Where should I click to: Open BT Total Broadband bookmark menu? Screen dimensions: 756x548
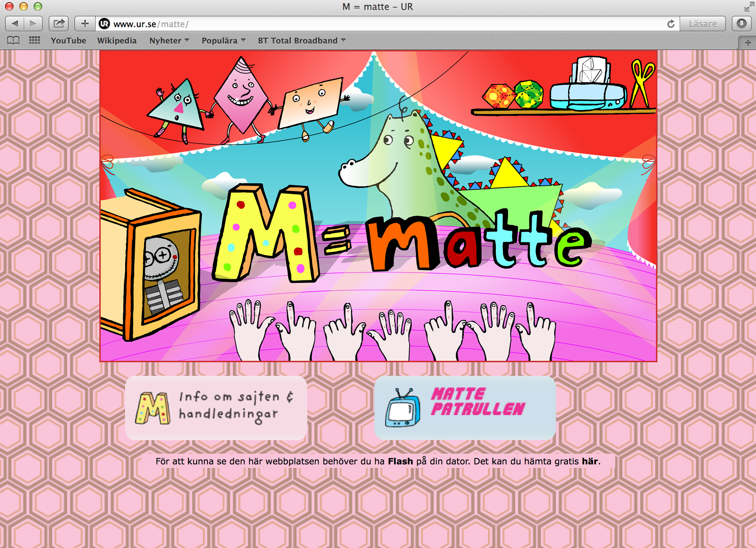tap(302, 41)
